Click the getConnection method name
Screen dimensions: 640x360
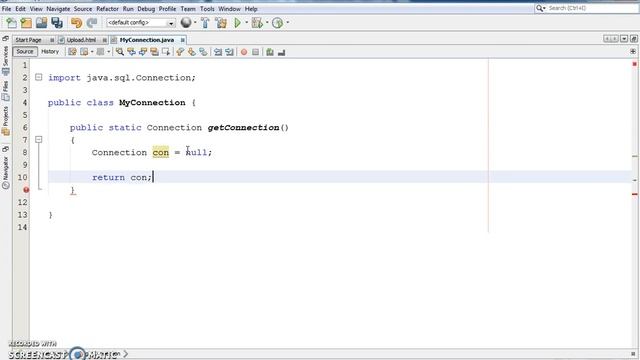243,128
